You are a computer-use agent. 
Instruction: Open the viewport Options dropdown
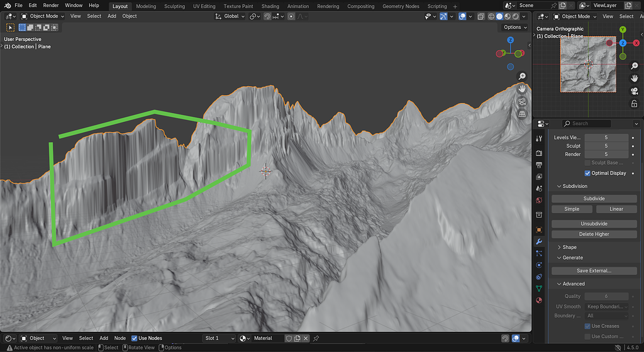[515, 27]
